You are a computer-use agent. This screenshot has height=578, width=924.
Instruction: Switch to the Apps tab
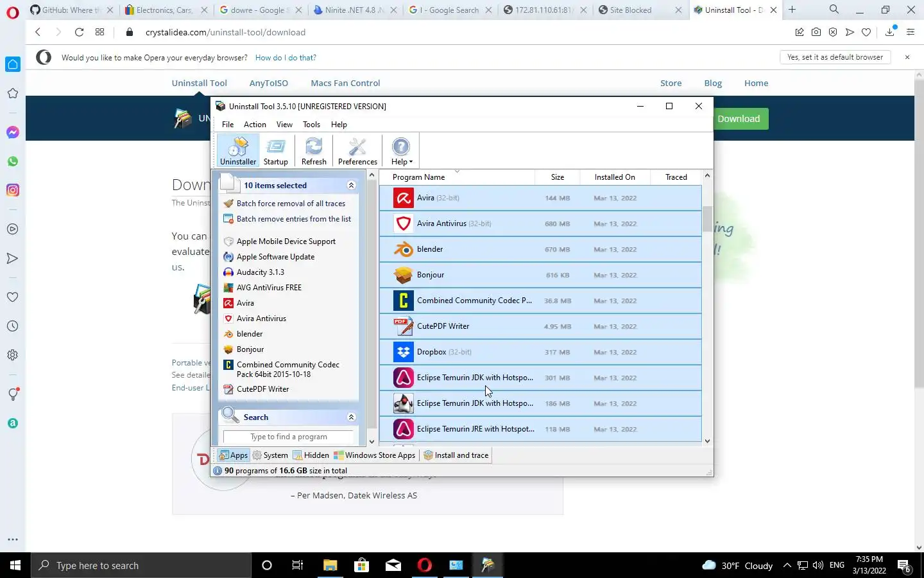234,455
